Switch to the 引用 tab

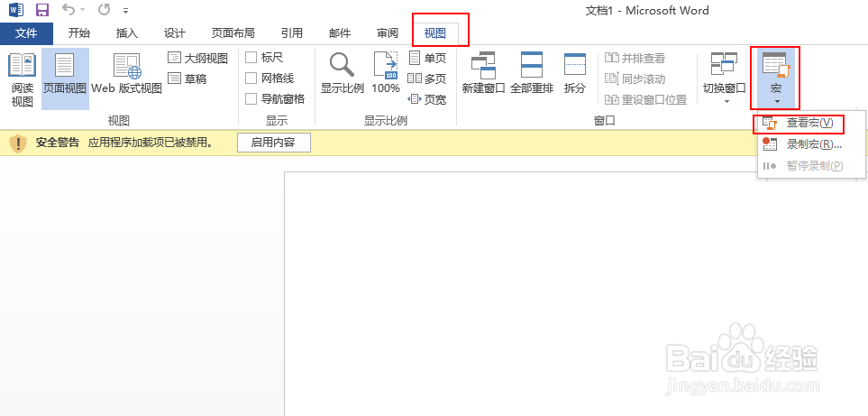[x=292, y=33]
